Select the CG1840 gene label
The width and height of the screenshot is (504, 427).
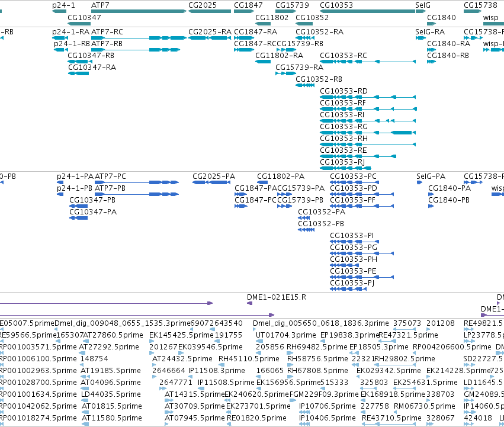(441, 17)
